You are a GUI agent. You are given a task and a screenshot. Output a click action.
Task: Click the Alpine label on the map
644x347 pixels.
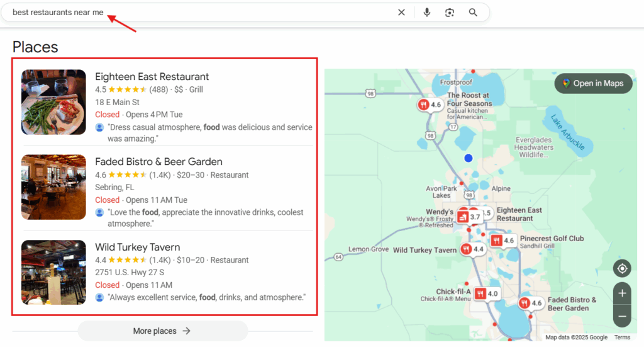pos(501,189)
